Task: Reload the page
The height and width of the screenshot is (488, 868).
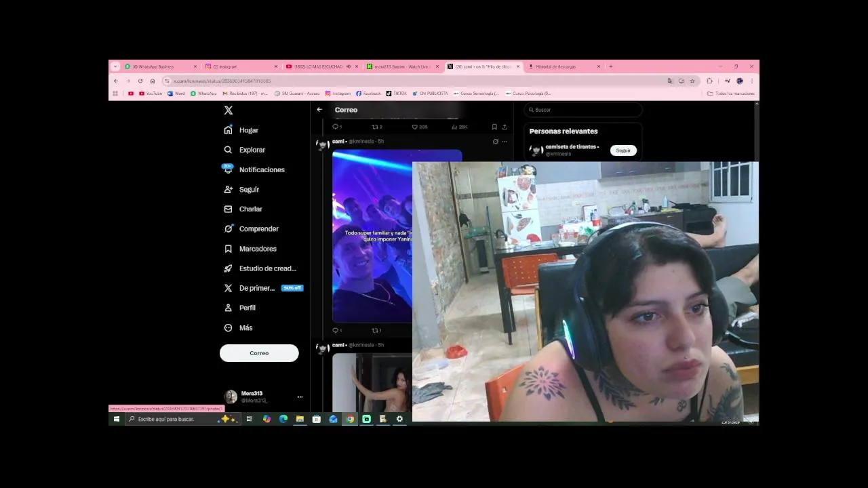Action: [x=140, y=81]
